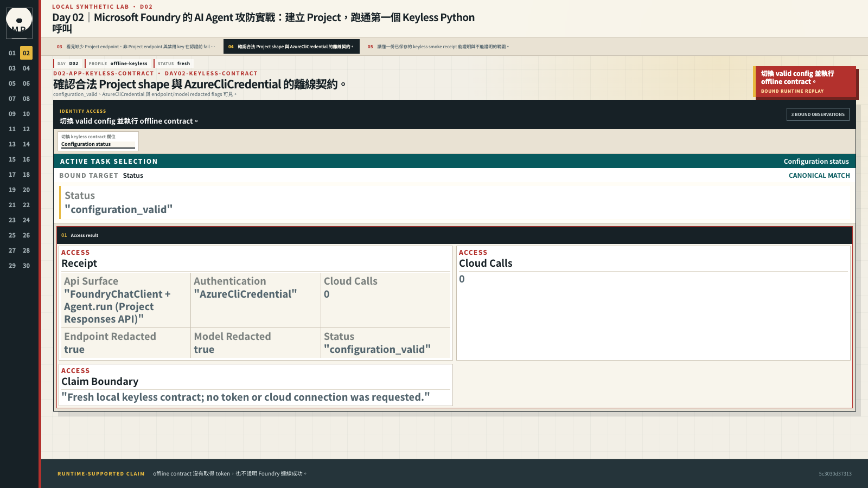Click the CANONICAL MATCH label
This screenshot has height=488, width=868.
[x=819, y=176]
